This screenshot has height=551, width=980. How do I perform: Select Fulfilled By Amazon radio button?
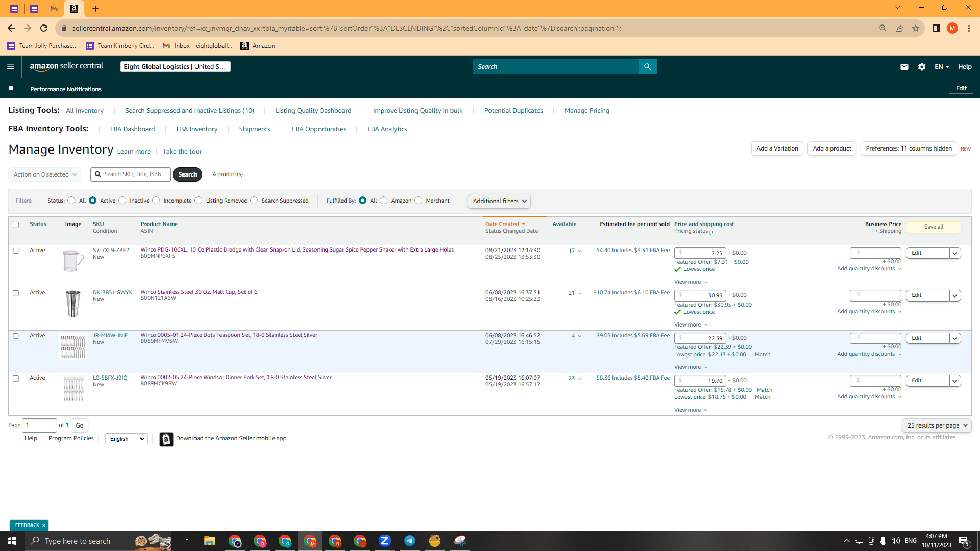coord(384,201)
